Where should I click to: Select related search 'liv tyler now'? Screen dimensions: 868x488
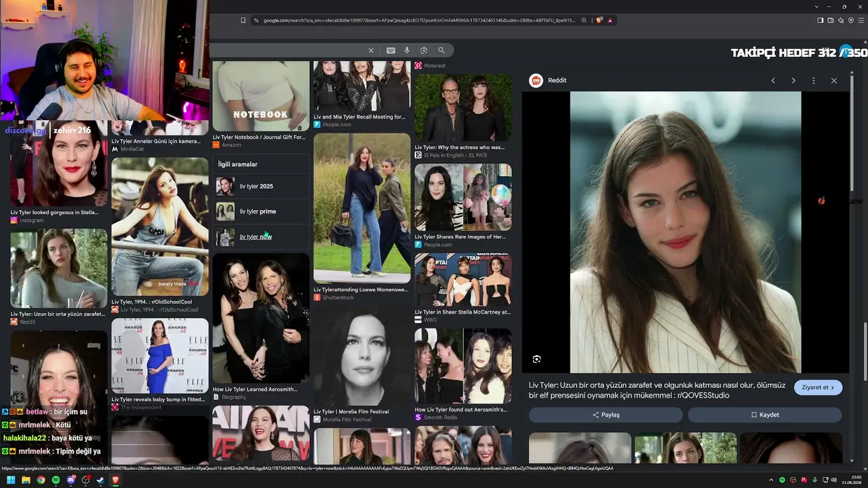pyautogui.click(x=261, y=237)
